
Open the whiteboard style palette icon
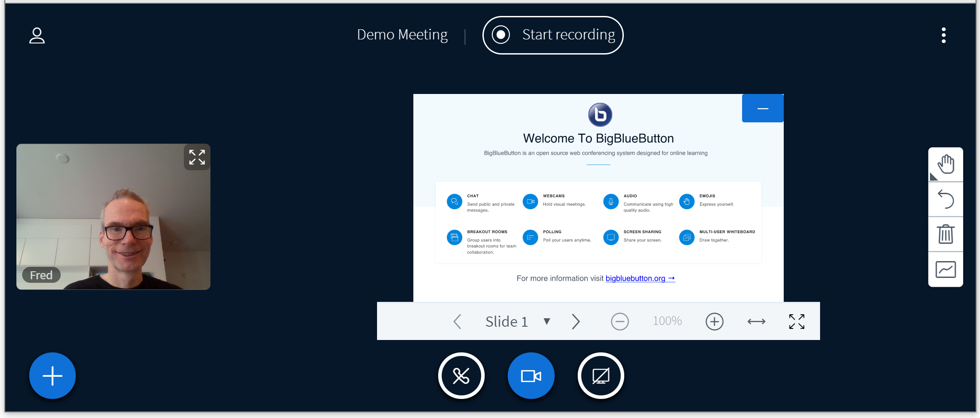point(946,269)
